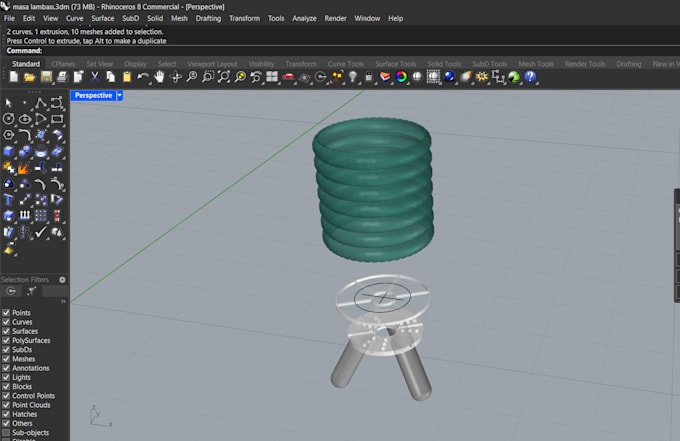
Task: Undo the last action with the arrow icon
Action: pos(143,77)
